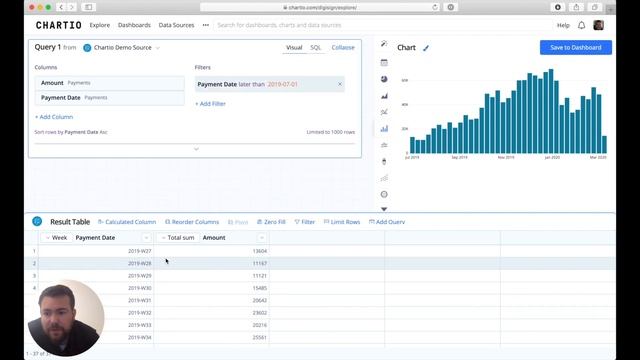Click Limit Rows step
This screenshot has height=360, width=640.
click(342, 222)
